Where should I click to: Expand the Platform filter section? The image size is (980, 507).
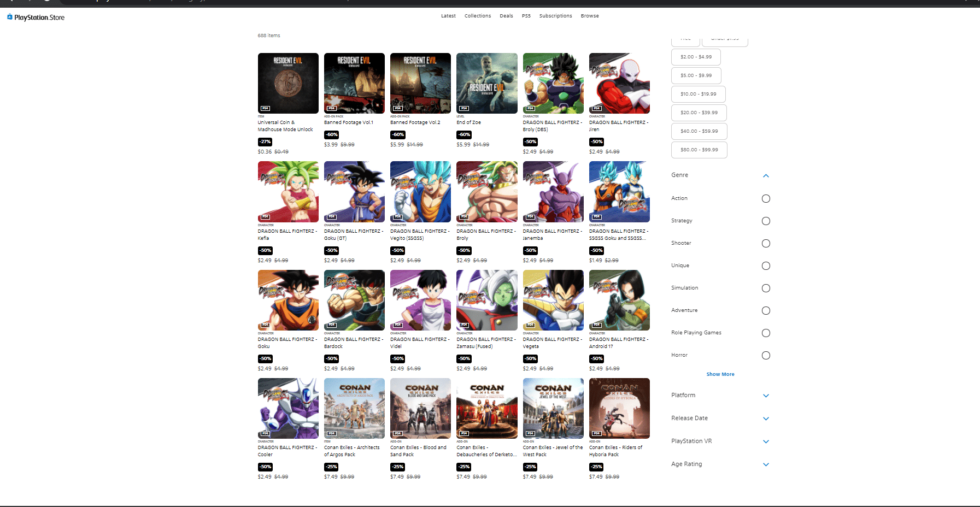766,396
